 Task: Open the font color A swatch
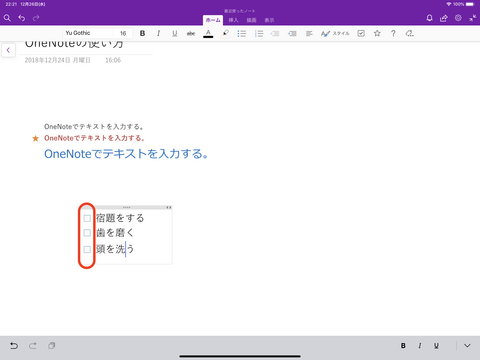coord(208,33)
